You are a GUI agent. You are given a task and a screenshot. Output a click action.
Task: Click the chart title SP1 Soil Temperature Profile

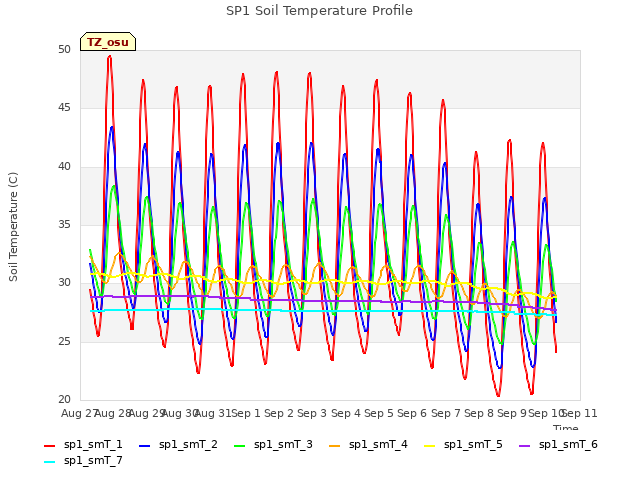point(320,11)
